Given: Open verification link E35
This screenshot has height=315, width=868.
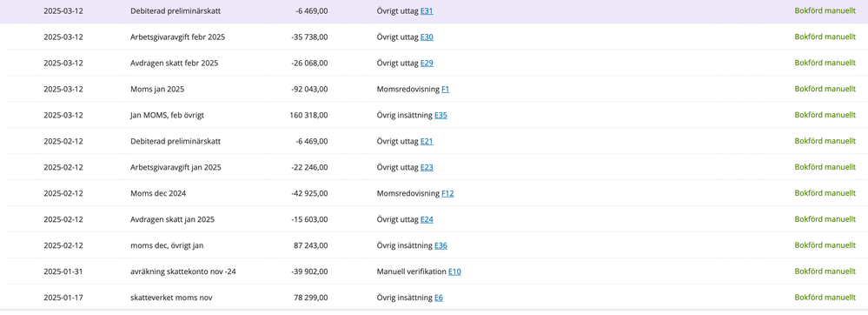Looking at the screenshot, I should [441, 116].
